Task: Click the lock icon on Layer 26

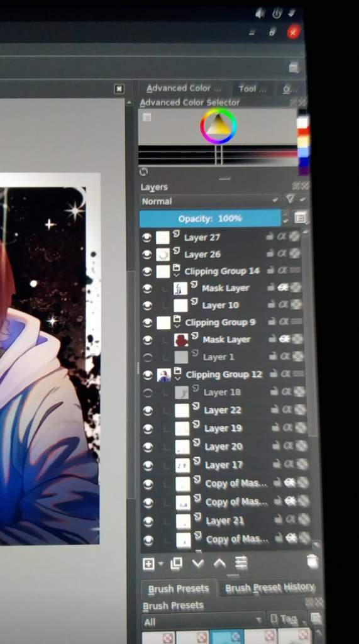Action: [270, 253]
